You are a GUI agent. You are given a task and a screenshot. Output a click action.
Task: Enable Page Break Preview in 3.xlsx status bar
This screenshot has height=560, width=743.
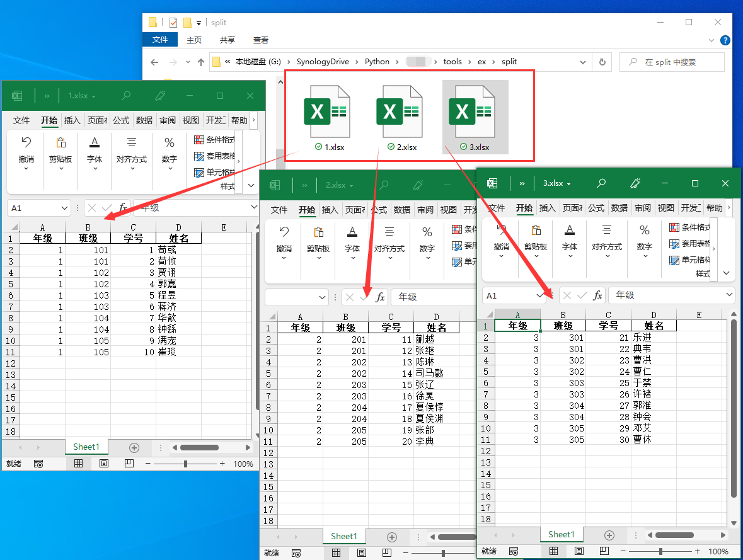[x=604, y=551]
